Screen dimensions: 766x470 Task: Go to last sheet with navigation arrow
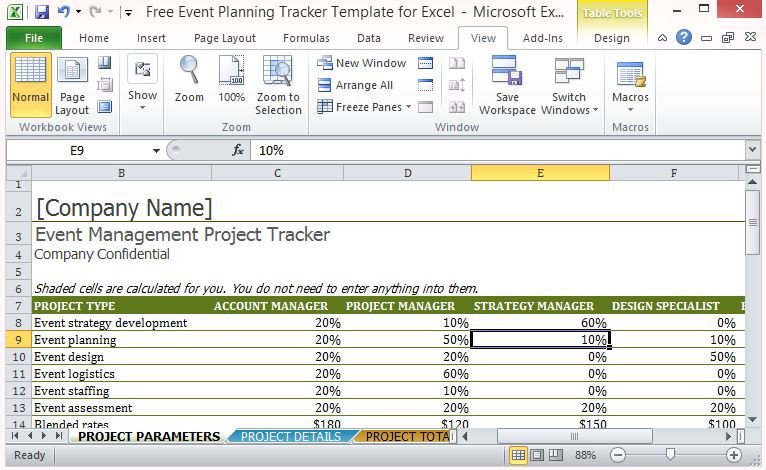point(59,436)
